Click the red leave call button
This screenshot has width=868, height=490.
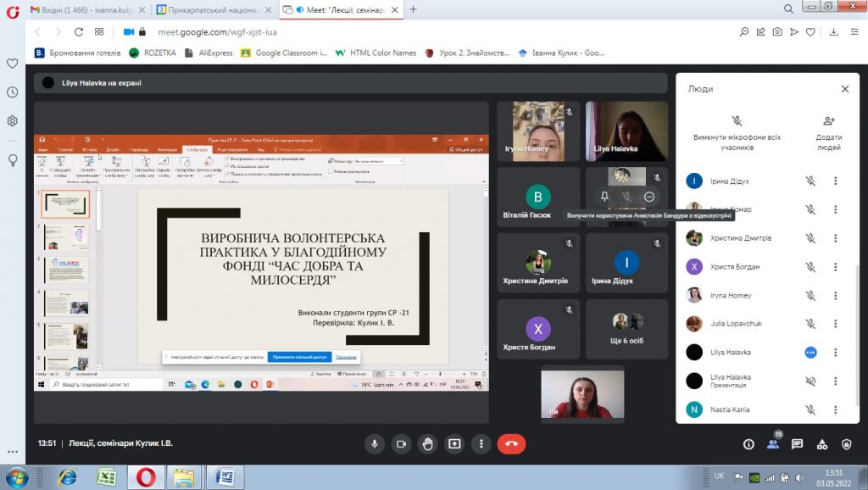[x=511, y=443]
